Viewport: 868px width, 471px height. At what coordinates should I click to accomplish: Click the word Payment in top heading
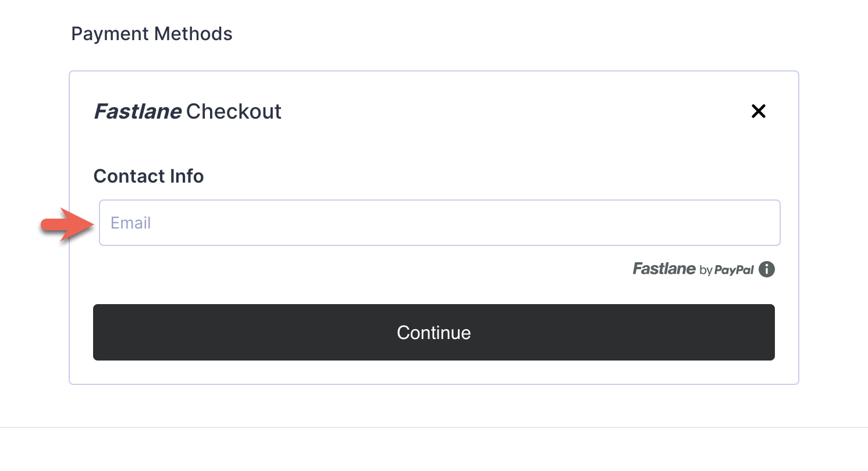point(110,34)
